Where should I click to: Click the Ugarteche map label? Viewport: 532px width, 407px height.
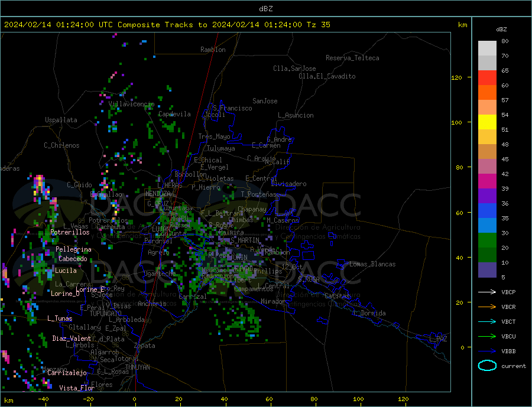[160, 273]
